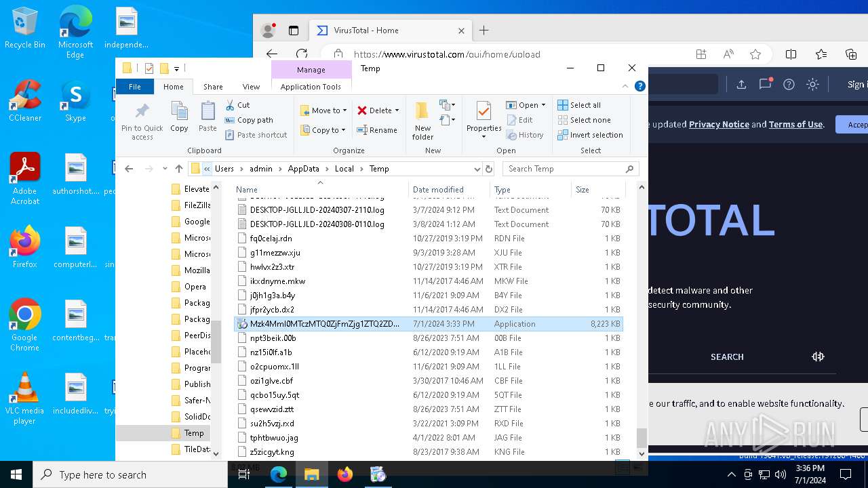Click Copy path in the ribbon
This screenshot has width=868, height=488.
tap(249, 120)
